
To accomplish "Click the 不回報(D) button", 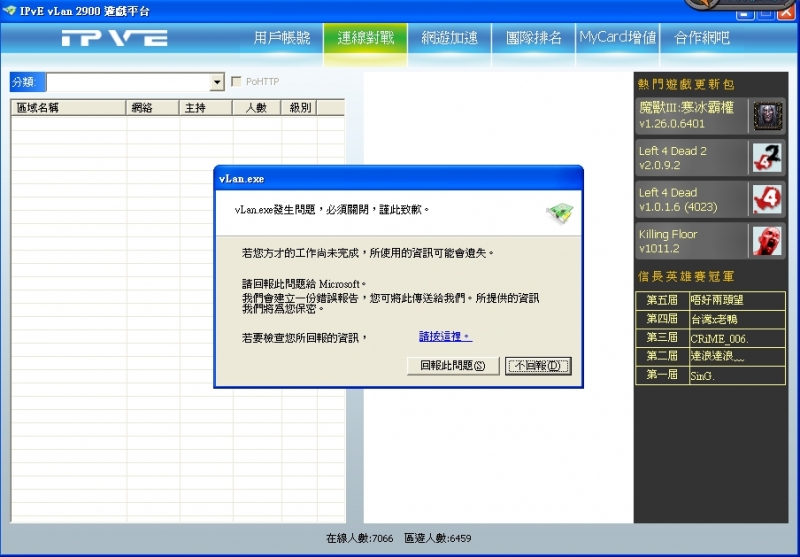I will click(538, 366).
